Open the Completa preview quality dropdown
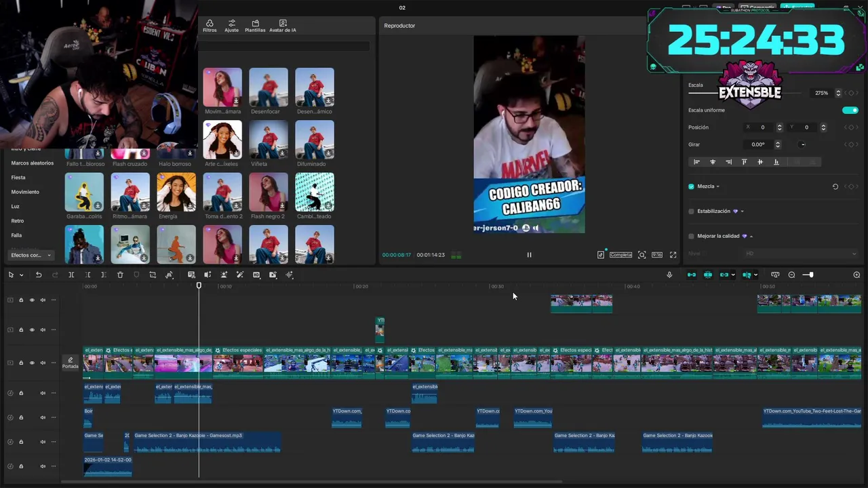This screenshot has height=488, width=868. pyautogui.click(x=620, y=255)
